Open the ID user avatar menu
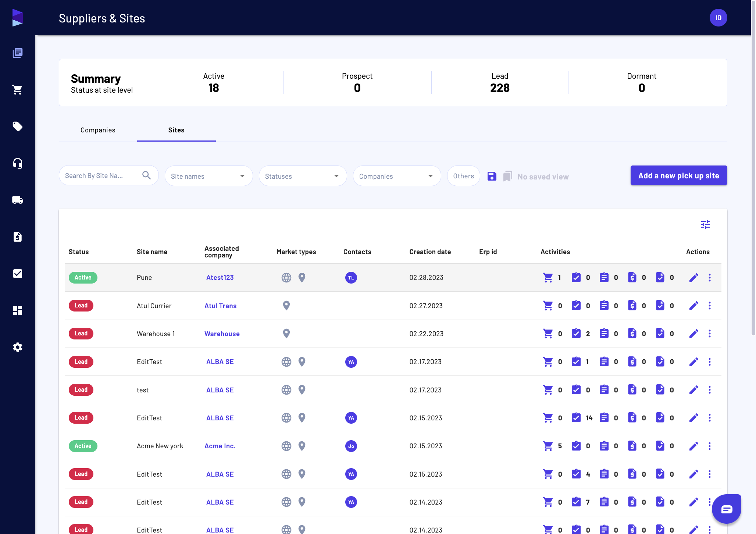 pyautogui.click(x=718, y=18)
